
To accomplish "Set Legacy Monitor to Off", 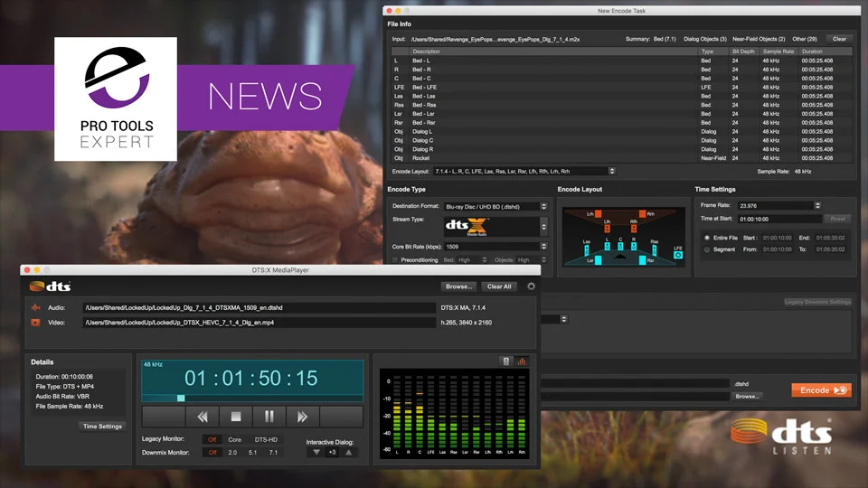I will click(x=212, y=440).
